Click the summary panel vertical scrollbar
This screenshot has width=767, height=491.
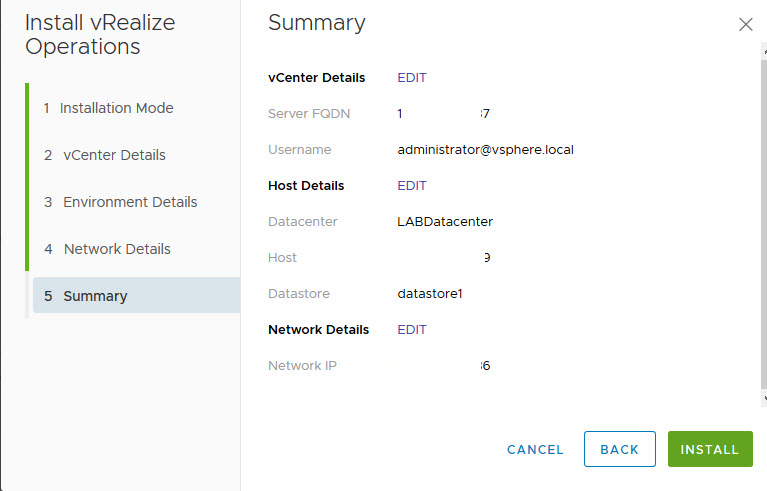[x=762, y=220]
